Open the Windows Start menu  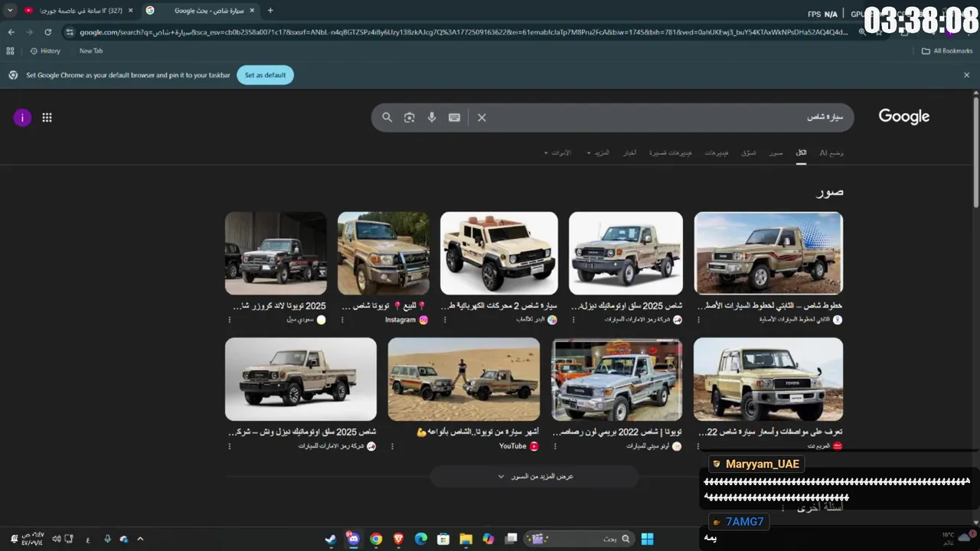click(648, 539)
